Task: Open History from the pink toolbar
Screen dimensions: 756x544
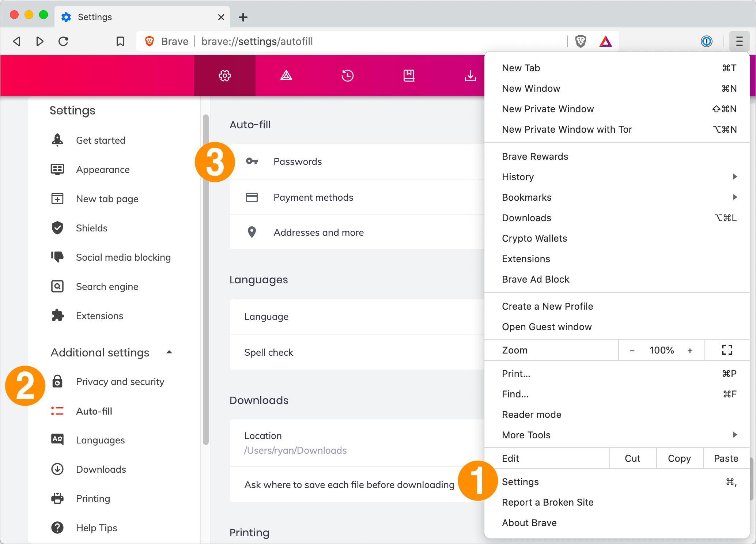Action: [x=347, y=76]
